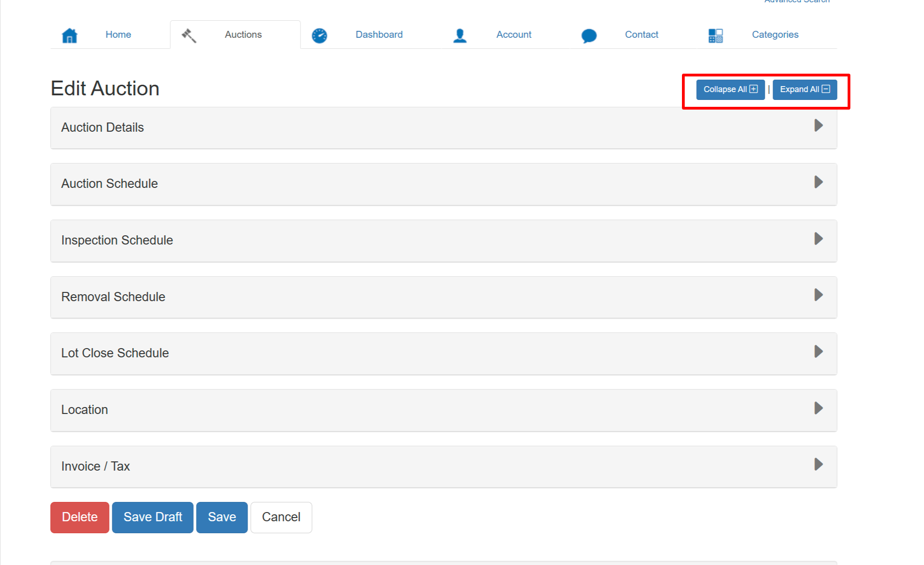Expand the Removal Schedule section arrow
The height and width of the screenshot is (565, 924).
click(x=818, y=295)
